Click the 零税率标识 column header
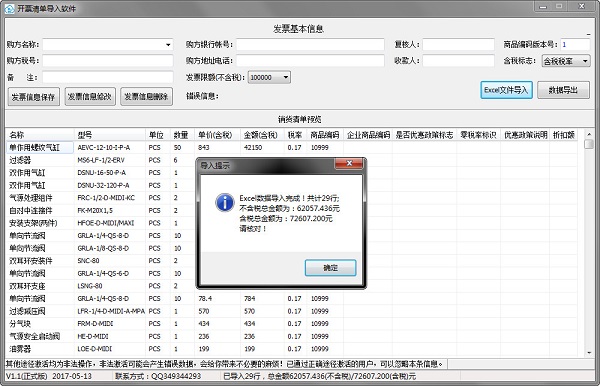The image size is (600, 386). [478, 135]
